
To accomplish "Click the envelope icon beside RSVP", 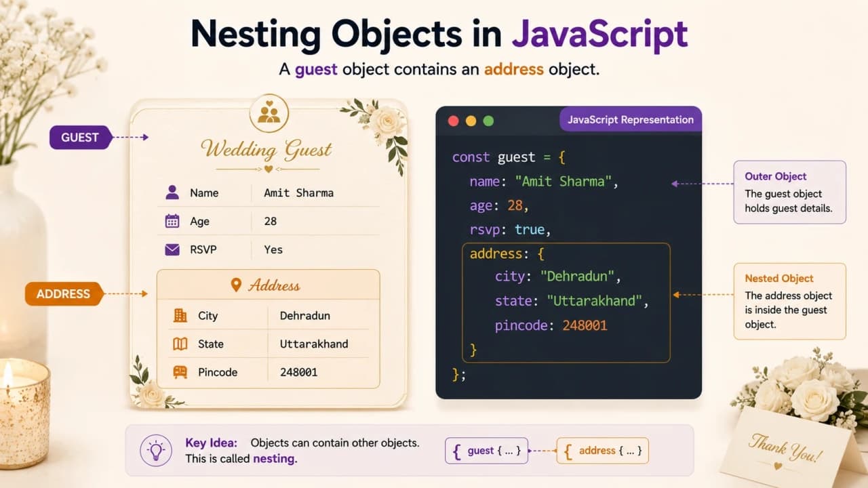I will click(x=172, y=249).
